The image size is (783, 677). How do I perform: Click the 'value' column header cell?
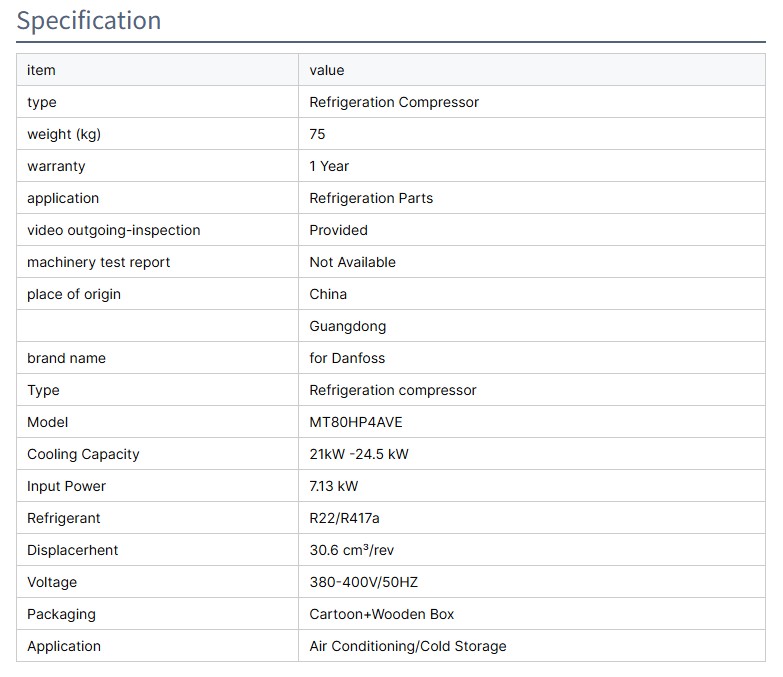coord(327,70)
